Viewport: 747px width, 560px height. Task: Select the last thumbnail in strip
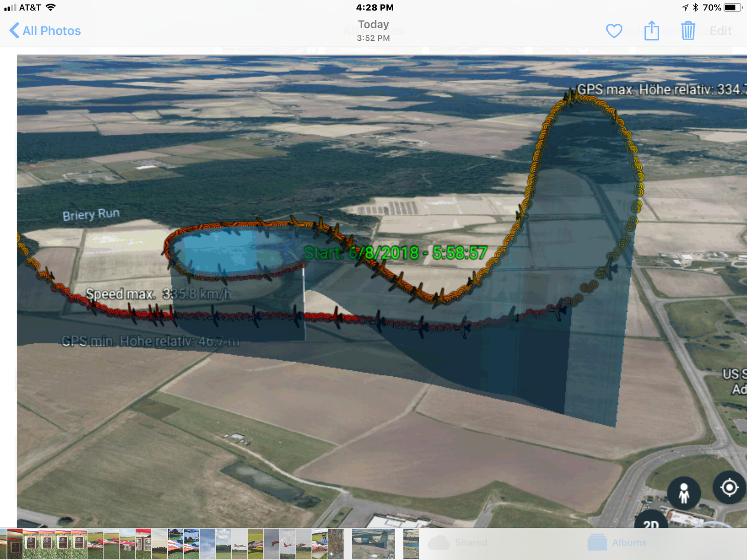point(411,544)
